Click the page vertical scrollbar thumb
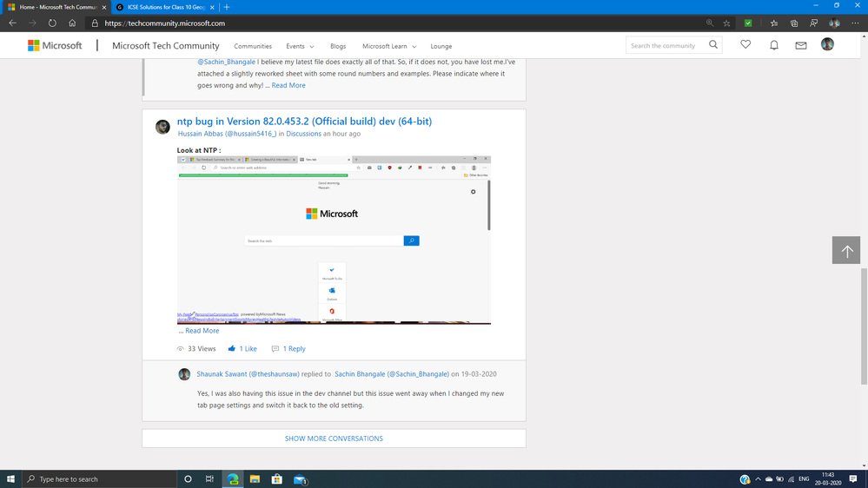This screenshot has height=488, width=868. pos(864,326)
